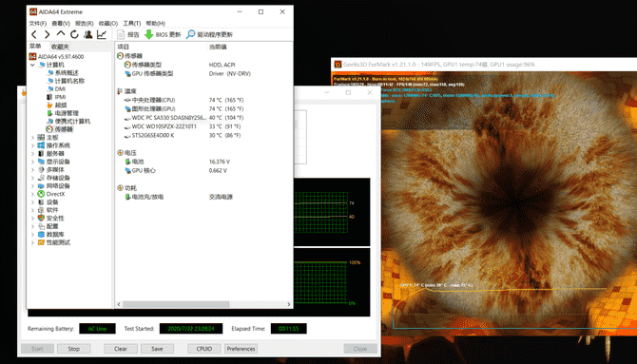Click the CPUID button
The height and width of the screenshot is (364, 637).
pos(204,349)
